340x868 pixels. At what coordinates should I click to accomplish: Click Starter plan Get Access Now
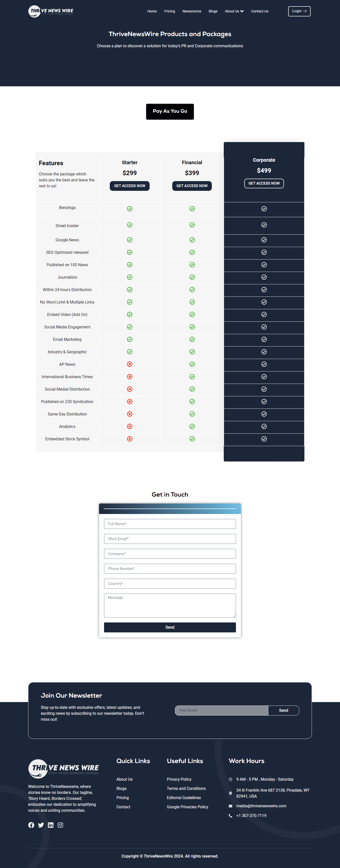130,186
